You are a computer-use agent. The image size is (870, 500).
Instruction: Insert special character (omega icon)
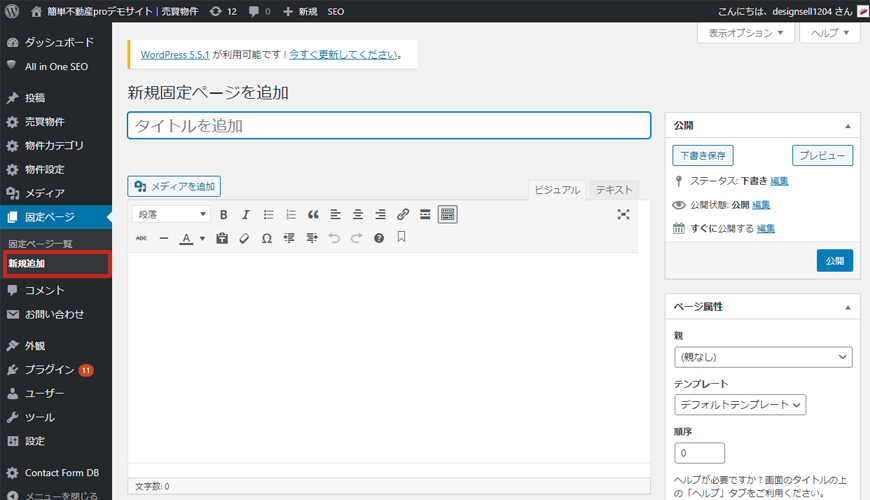[x=266, y=238]
